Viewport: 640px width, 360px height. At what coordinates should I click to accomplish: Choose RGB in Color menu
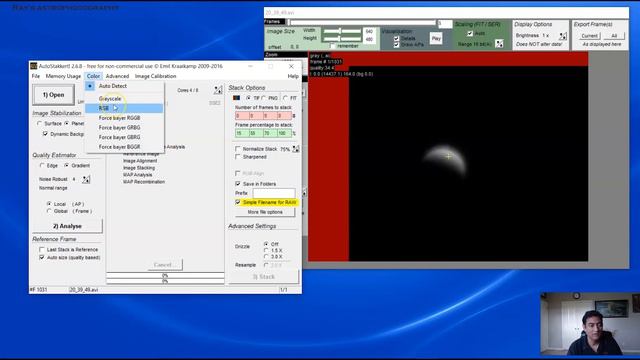pos(124,108)
